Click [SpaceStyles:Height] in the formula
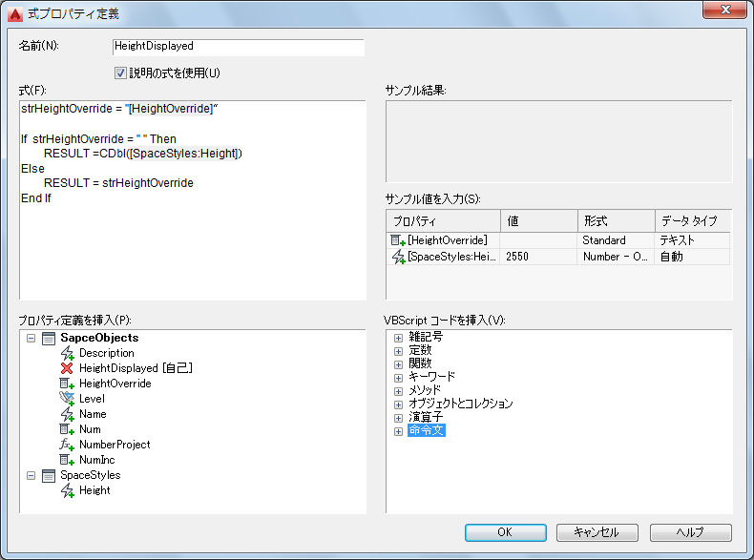This screenshot has height=560, width=754. (185, 154)
